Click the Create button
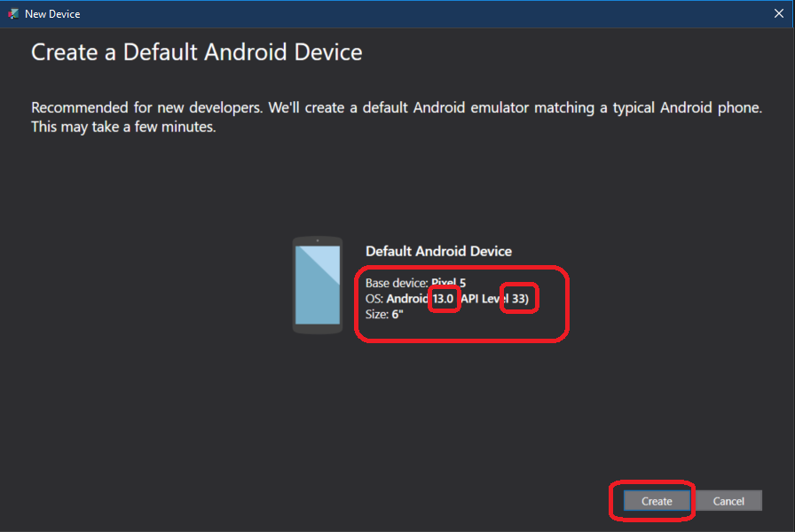Viewport: 795px width, 532px height. click(x=657, y=501)
